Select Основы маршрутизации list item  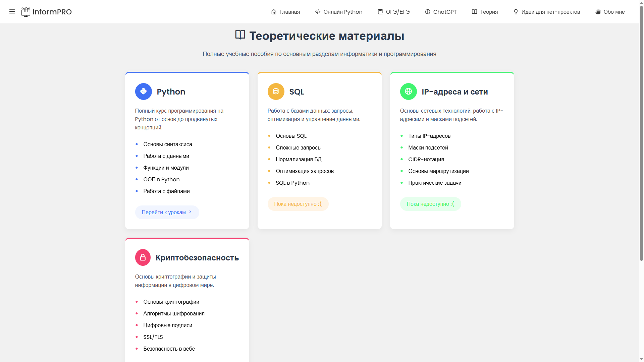tap(439, 171)
